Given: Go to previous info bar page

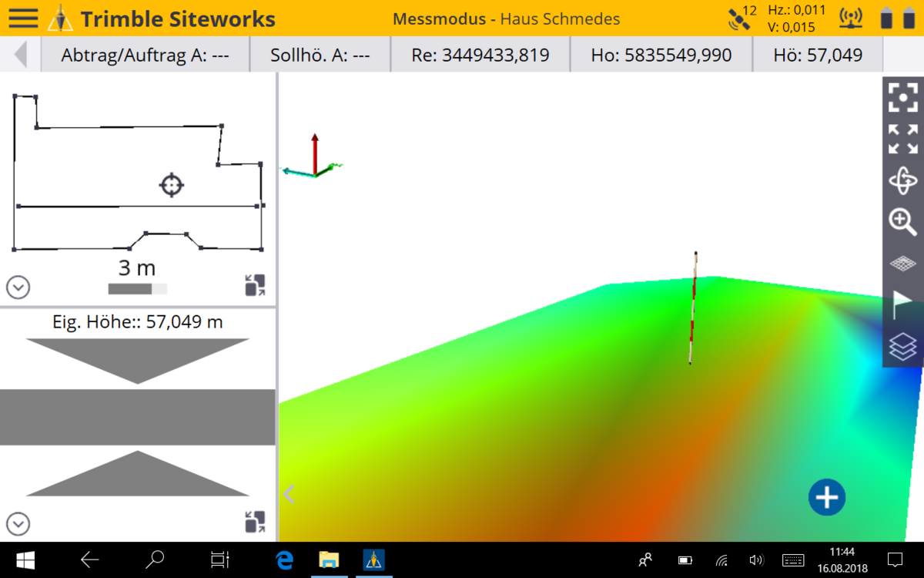Looking at the screenshot, I should point(21,55).
